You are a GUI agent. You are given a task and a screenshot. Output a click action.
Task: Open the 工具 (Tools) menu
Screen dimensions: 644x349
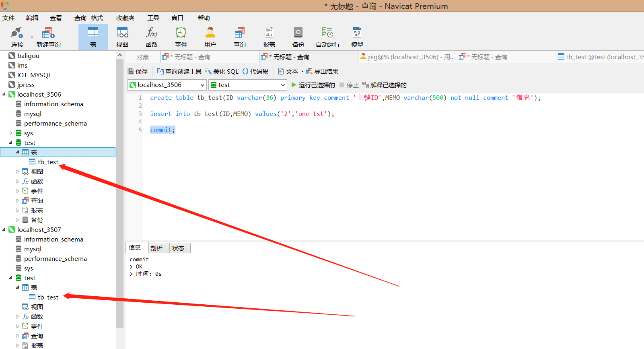pos(153,18)
